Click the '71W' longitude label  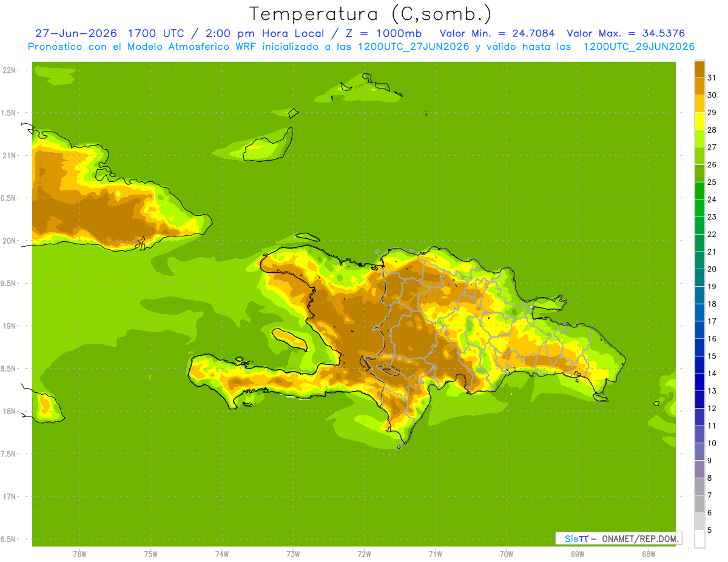(435, 554)
